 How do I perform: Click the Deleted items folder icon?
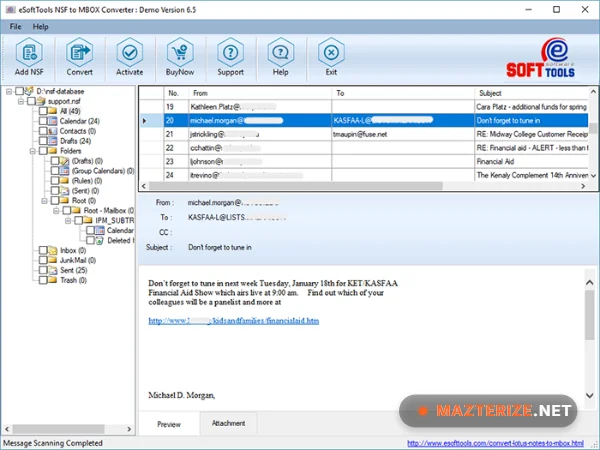99,240
